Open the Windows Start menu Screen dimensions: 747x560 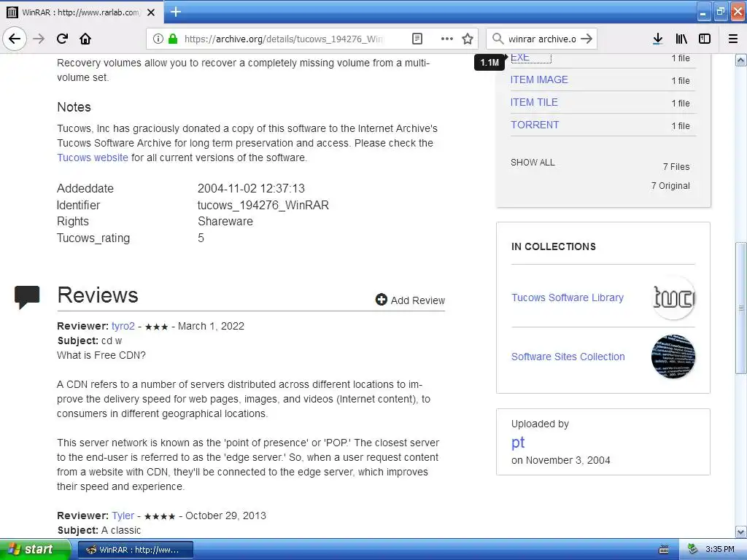click(35, 550)
